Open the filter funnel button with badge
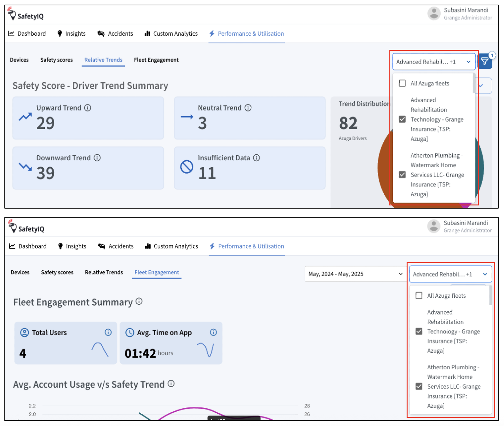 click(485, 61)
